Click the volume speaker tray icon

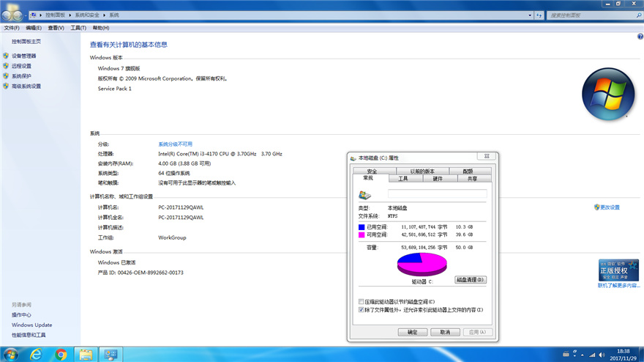click(x=602, y=355)
